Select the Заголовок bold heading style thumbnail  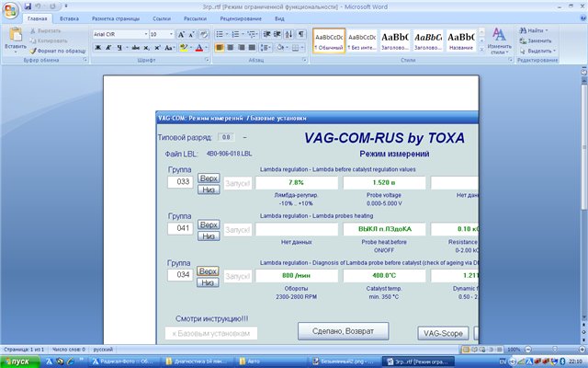point(395,40)
